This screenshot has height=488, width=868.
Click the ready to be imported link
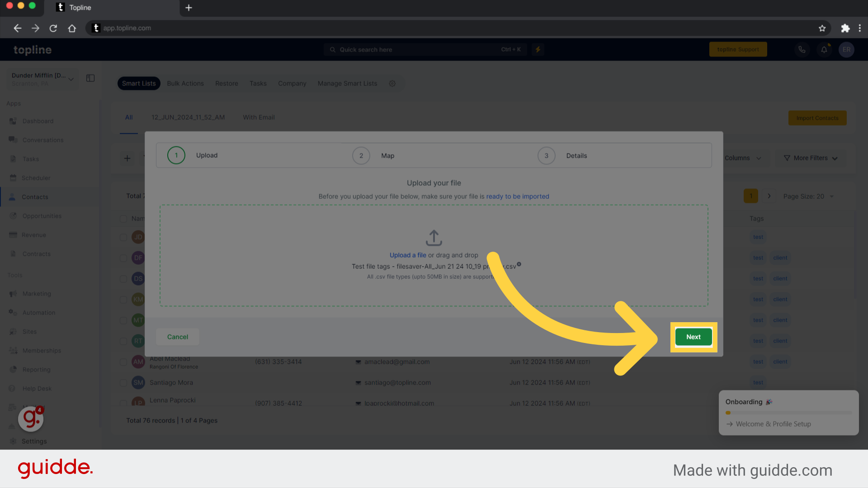[x=518, y=196]
